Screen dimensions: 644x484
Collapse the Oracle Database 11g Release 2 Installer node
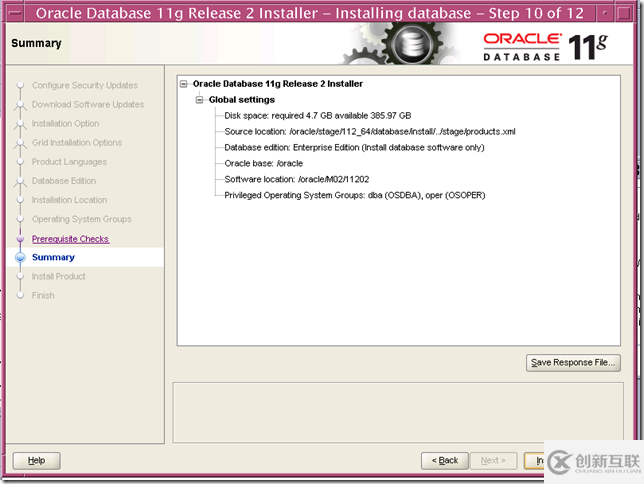click(x=184, y=84)
